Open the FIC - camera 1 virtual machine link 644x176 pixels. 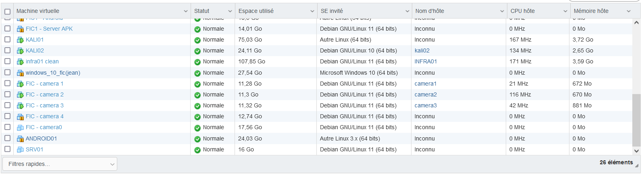[44, 84]
